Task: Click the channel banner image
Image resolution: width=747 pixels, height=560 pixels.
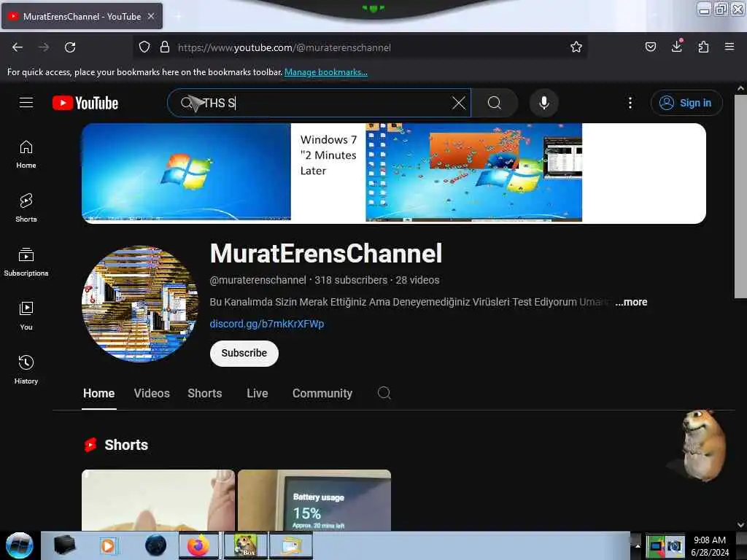Action: pos(393,174)
